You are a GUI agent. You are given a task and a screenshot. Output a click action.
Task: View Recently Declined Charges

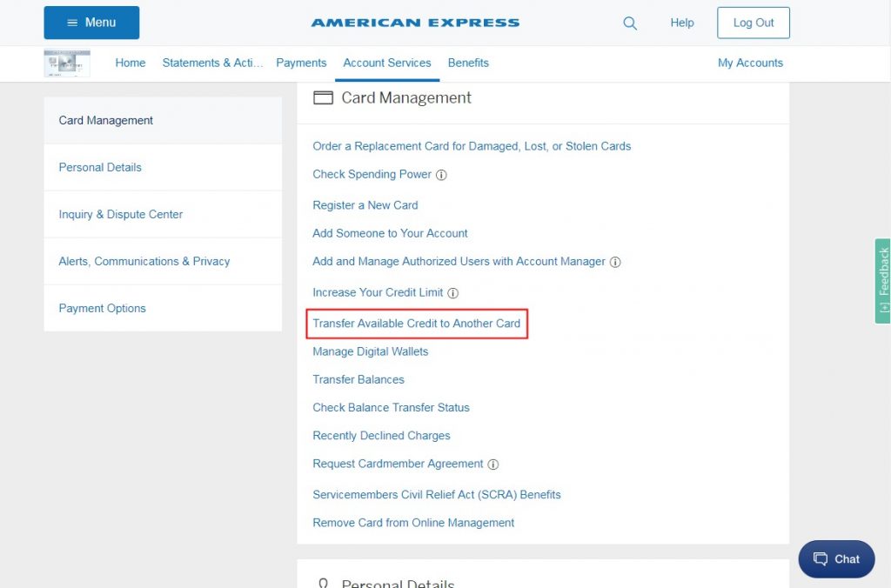tap(381, 436)
